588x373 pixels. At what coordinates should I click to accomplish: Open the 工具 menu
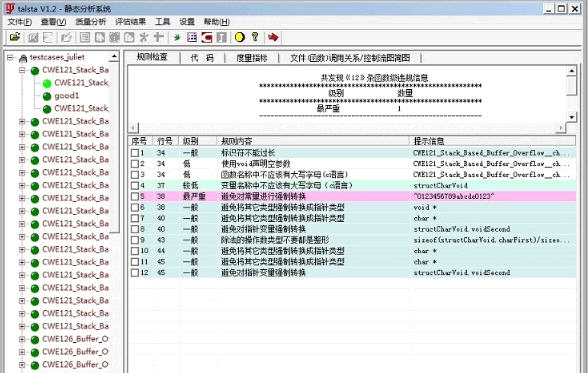pyautogui.click(x=162, y=22)
